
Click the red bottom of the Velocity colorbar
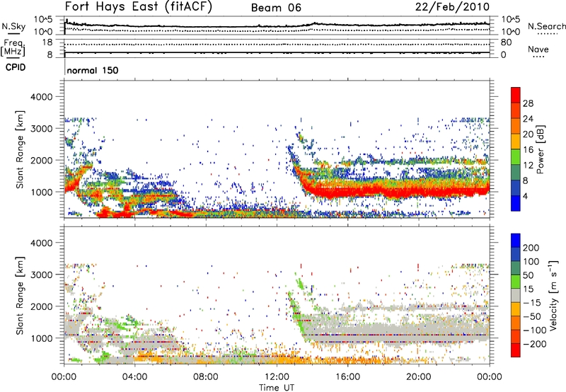tap(516, 350)
